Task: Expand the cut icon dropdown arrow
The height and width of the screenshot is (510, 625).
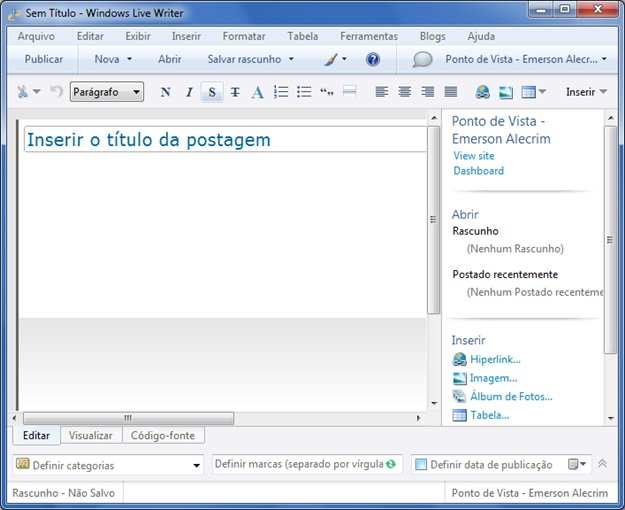Action: click(x=37, y=92)
